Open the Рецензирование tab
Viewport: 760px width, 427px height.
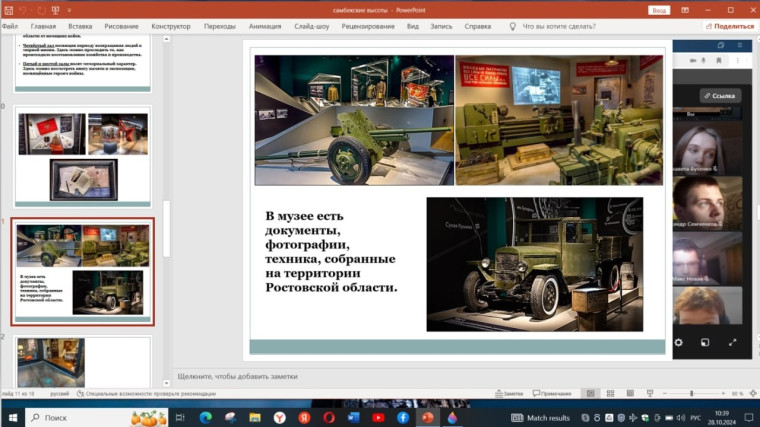tap(368, 26)
